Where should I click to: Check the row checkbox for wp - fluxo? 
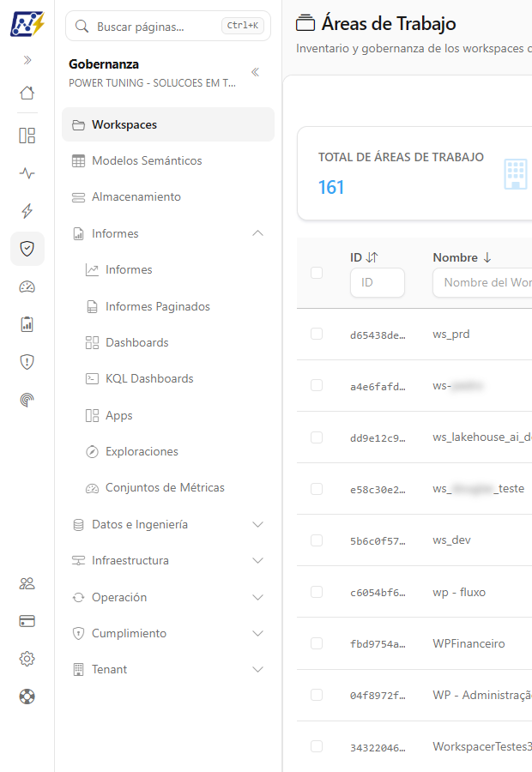[x=317, y=592]
